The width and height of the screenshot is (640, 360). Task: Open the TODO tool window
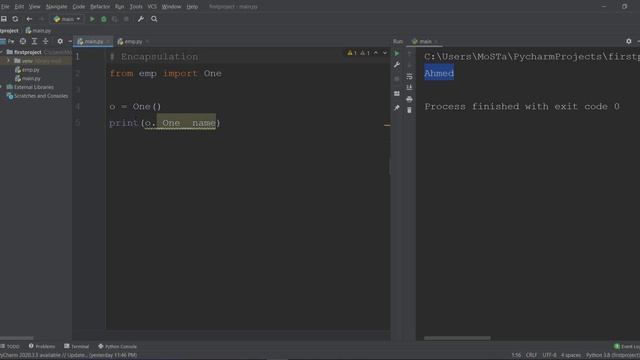point(10,346)
